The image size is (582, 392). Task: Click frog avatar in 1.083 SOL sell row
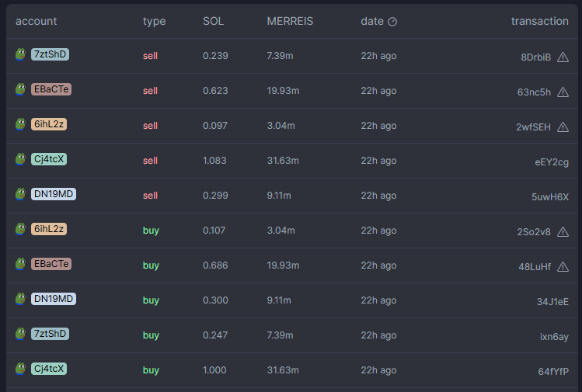pyautogui.click(x=21, y=158)
